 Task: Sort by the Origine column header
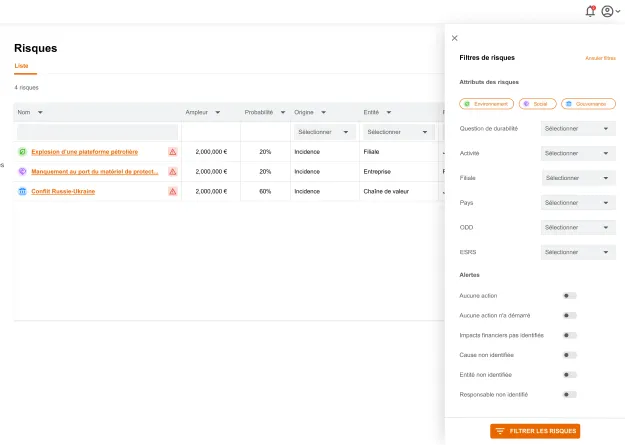[x=310, y=112]
